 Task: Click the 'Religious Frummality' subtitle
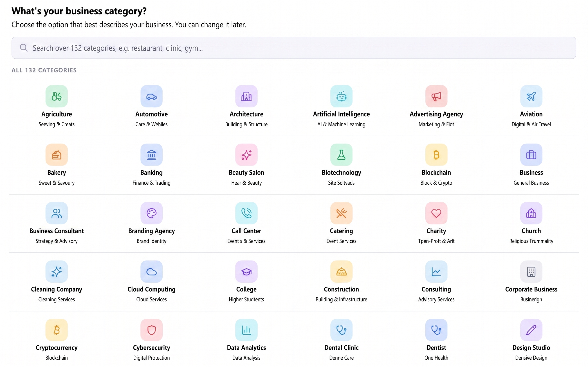[531, 241]
